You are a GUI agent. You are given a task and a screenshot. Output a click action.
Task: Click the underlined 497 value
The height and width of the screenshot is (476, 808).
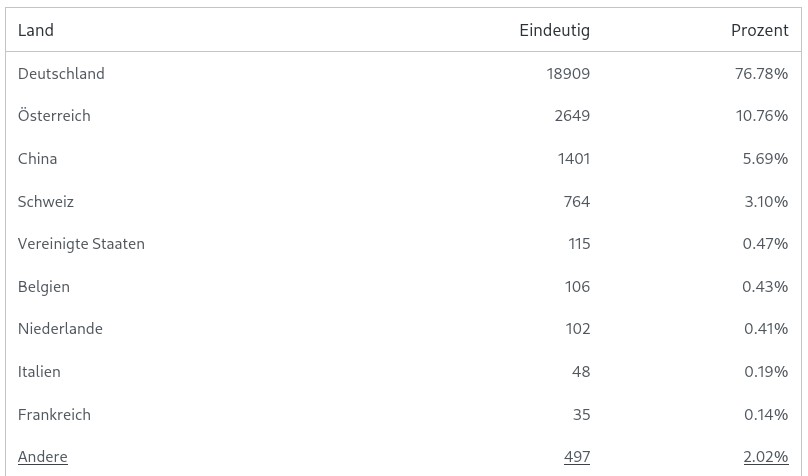pos(576,457)
